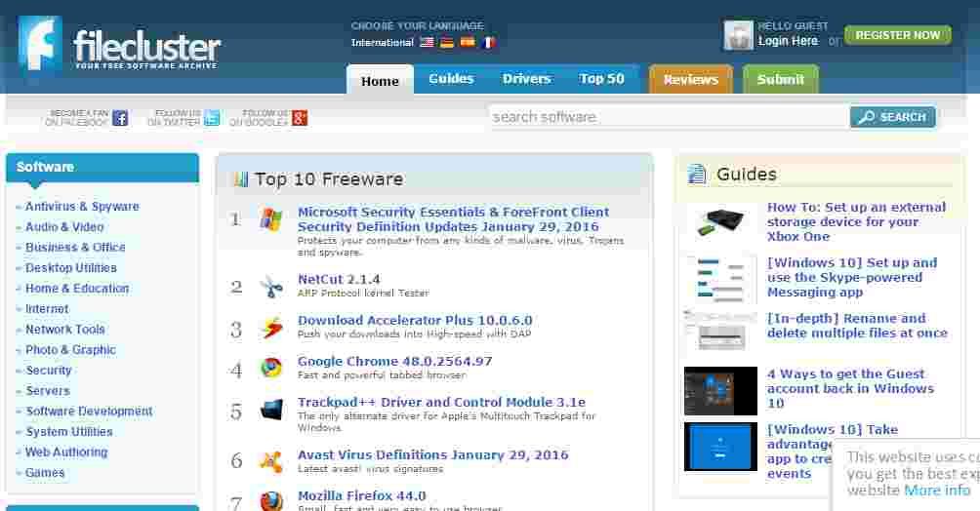Open the Games category

44,473
